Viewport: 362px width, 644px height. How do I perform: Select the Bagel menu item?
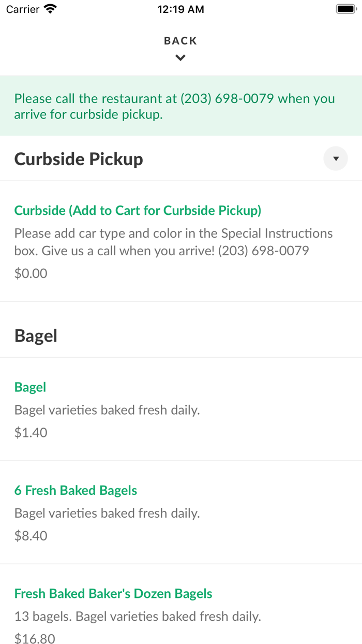click(x=30, y=387)
